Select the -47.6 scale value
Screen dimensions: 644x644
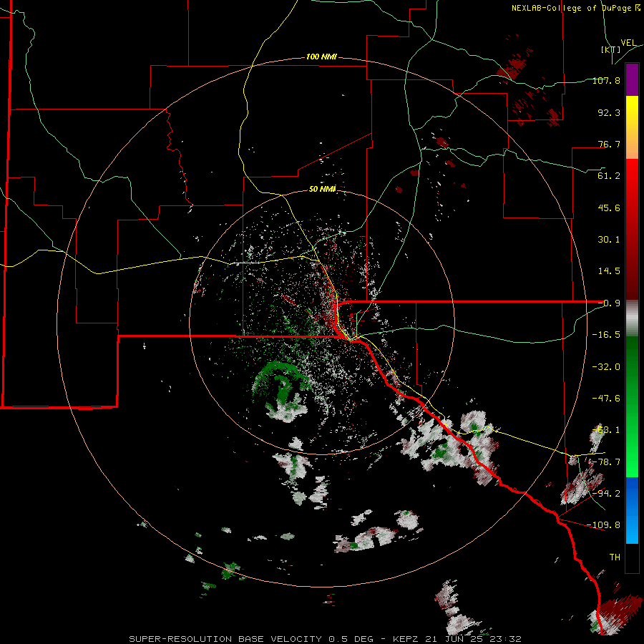tap(606, 399)
